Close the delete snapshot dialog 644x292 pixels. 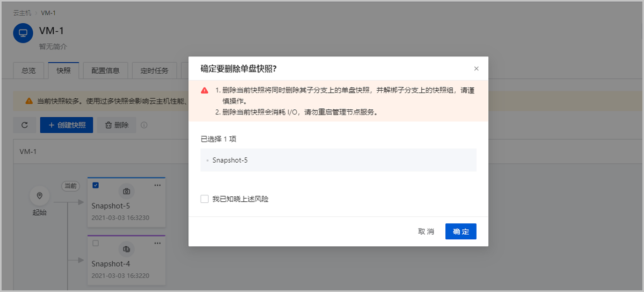coord(476,69)
